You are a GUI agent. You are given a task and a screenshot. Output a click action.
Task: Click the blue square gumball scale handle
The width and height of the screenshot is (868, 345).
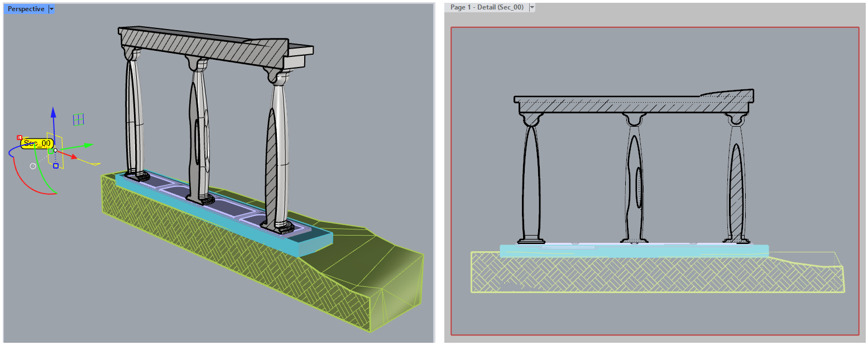(56, 166)
